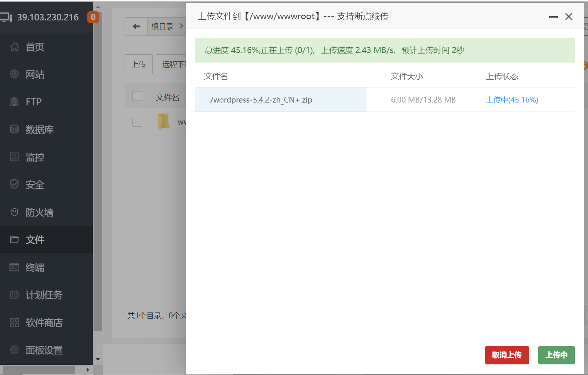Click the globe icon beside 网站
Screen dimensions: 588x375
pyautogui.click(x=14, y=74)
